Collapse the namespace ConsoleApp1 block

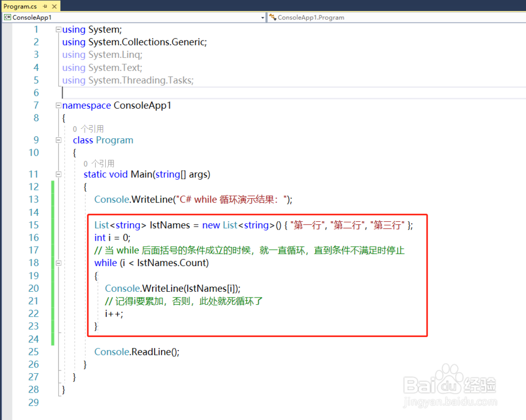point(58,106)
